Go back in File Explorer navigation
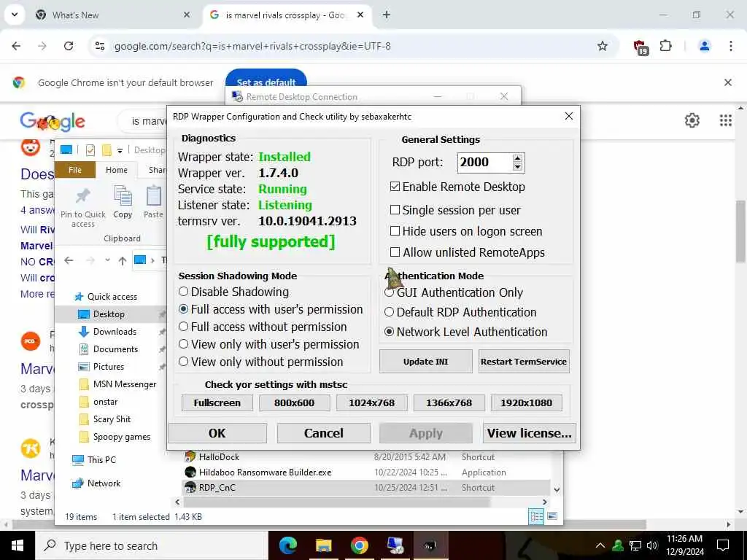747x560 pixels. coord(69,260)
